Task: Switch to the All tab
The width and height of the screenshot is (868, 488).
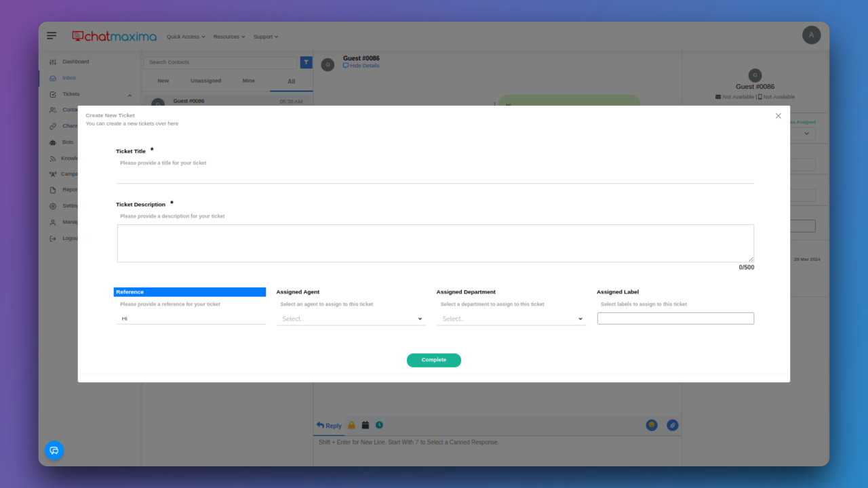Action: 292,81
